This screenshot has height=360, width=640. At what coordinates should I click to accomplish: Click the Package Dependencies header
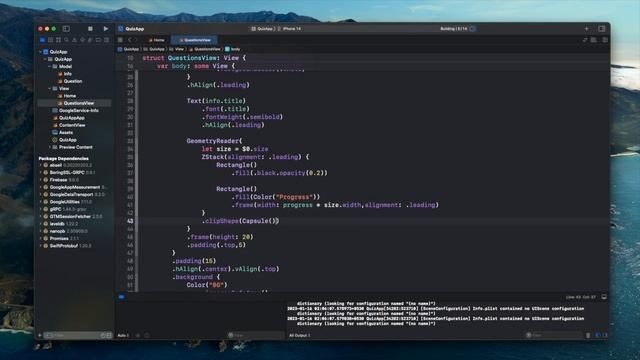pyautogui.click(x=63, y=158)
